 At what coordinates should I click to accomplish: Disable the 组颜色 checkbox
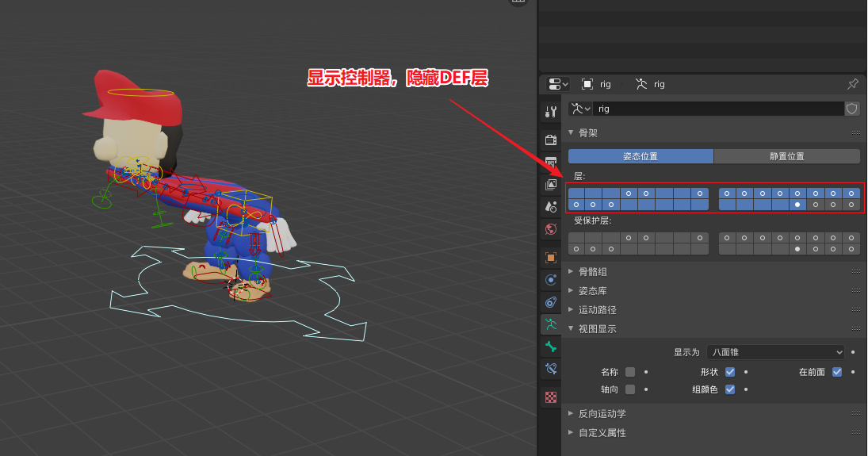(730, 389)
